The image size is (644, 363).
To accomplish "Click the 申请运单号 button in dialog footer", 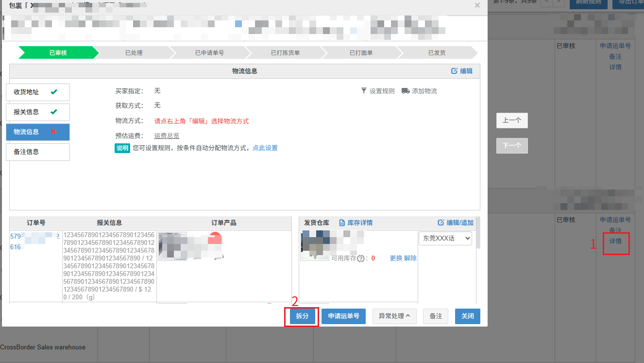I will tap(343, 316).
